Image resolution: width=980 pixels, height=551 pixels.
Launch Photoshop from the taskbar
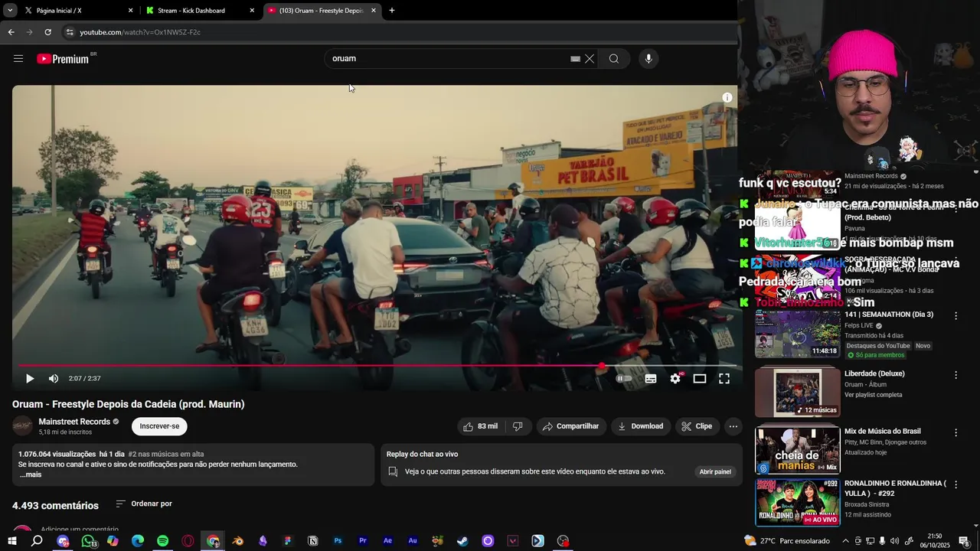[x=338, y=541]
